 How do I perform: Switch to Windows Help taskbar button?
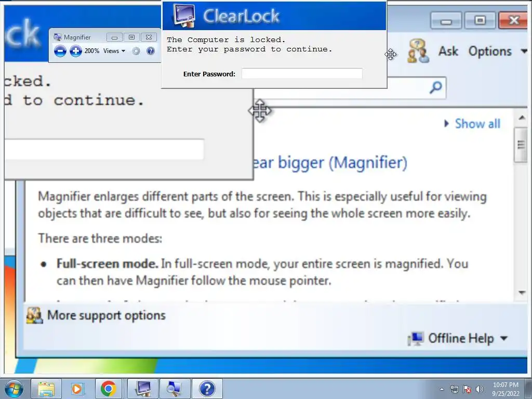point(207,389)
